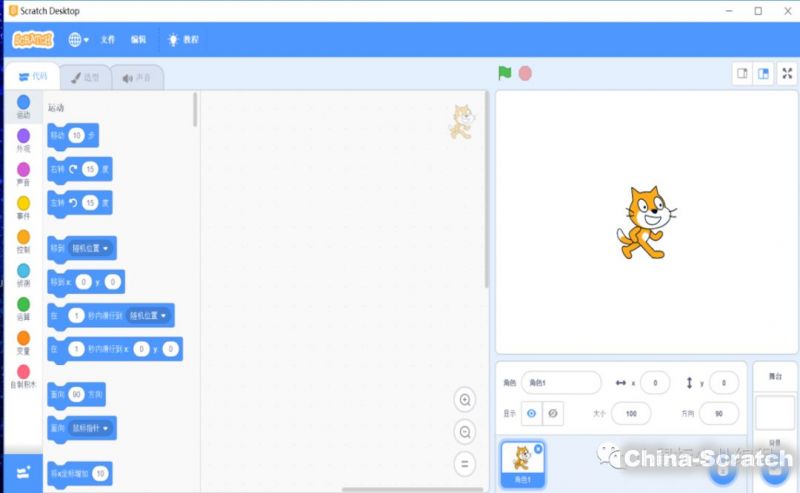
Task: Reset workspace zoom with equals button
Action: point(465,464)
